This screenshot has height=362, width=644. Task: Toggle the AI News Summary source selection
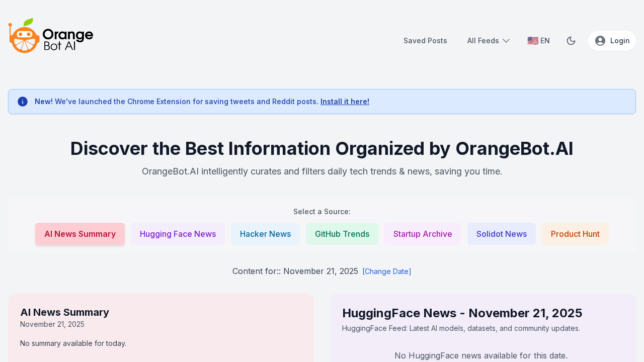click(x=80, y=233)
